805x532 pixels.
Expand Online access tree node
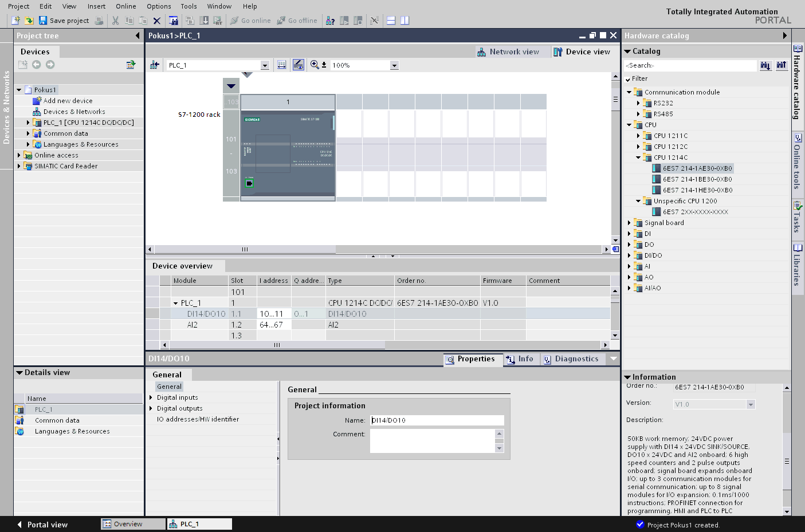pos(19,155)
